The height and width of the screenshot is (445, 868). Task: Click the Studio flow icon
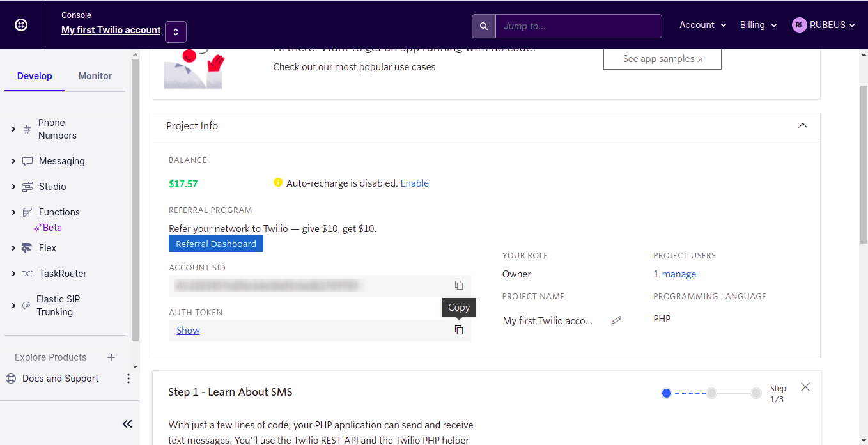click(x=27, y=187)
